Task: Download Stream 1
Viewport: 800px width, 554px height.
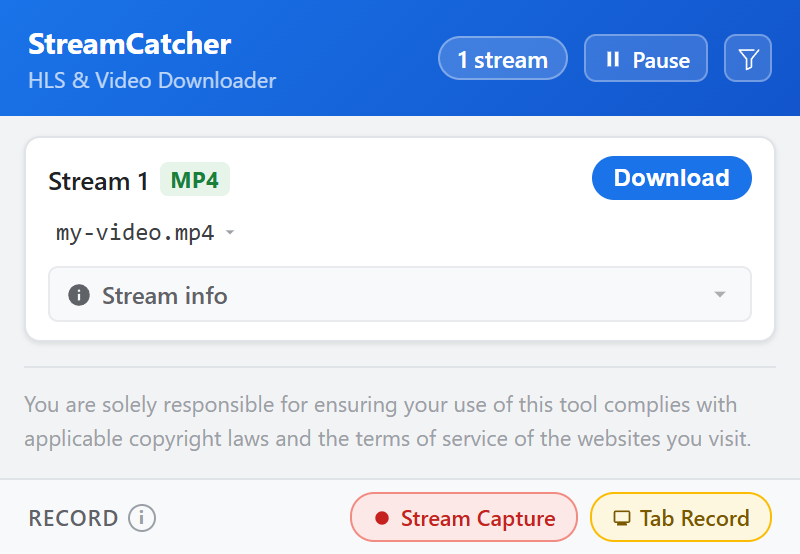Action: [671, 178]
